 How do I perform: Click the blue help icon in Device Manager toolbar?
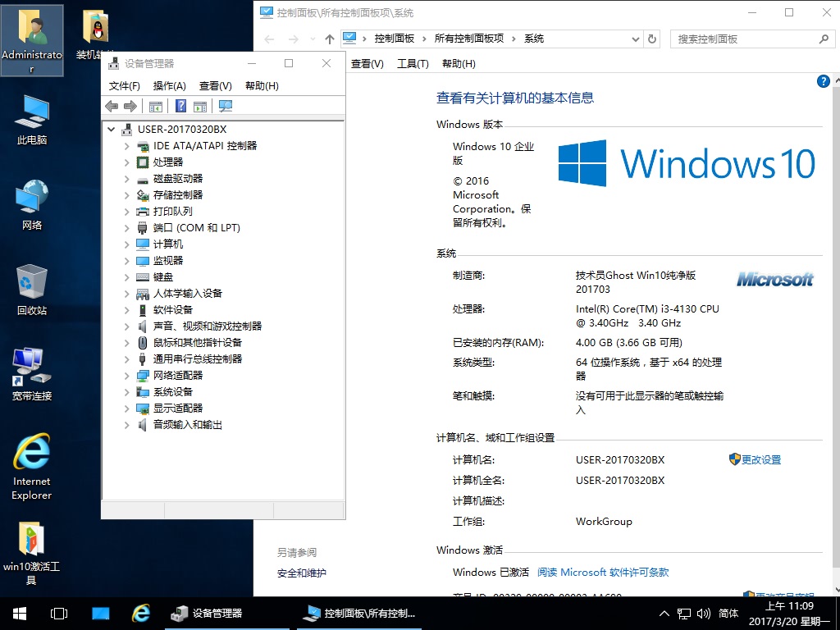coord(180,106)
